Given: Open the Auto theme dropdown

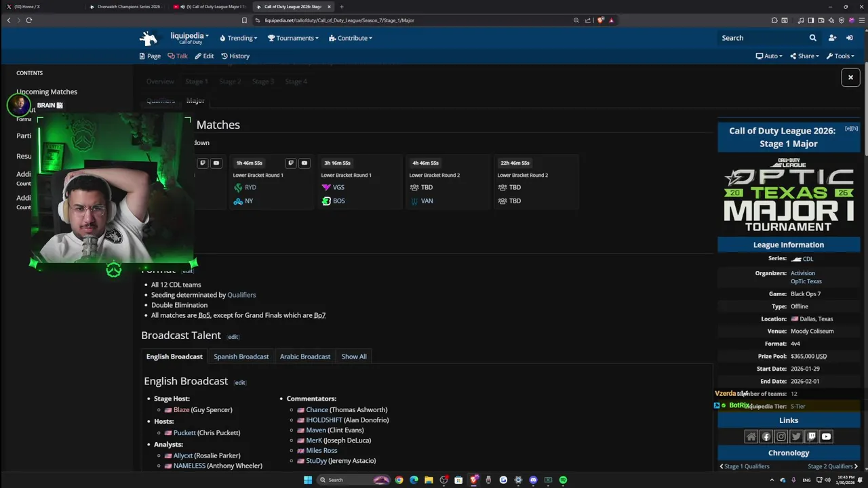Looking at the screenshot, I should (x=769, y=56).
